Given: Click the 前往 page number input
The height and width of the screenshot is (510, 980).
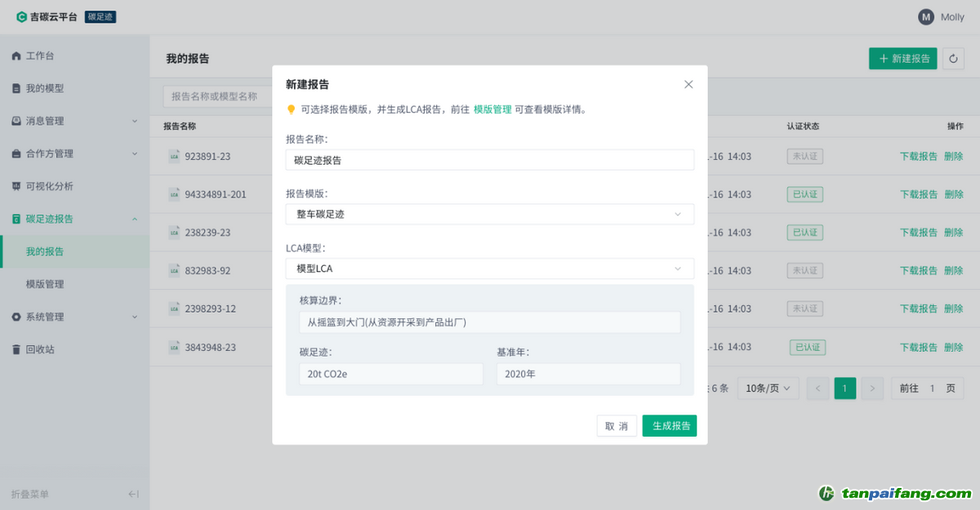Looking at the screenshot, I should 932,388.
